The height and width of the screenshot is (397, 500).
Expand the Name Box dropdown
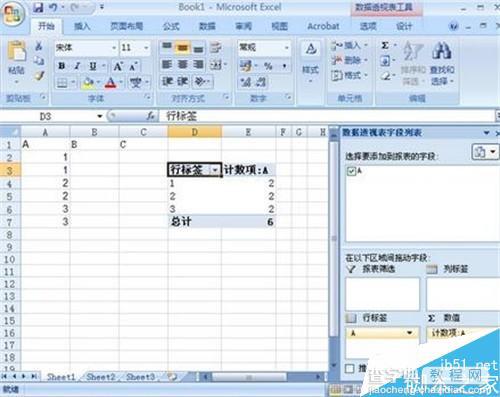point(99,116)
